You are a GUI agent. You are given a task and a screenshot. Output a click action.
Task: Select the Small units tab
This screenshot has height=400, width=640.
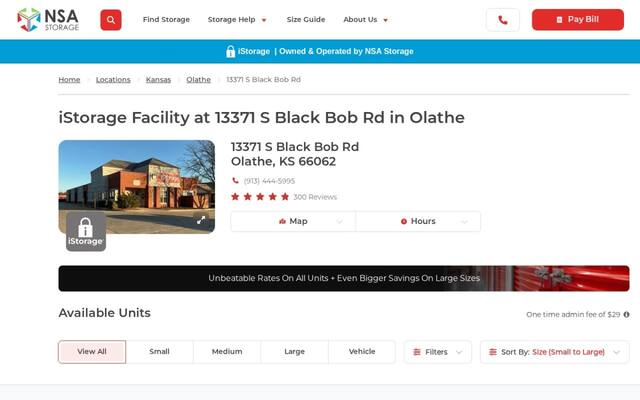click(x=159, y=352)
